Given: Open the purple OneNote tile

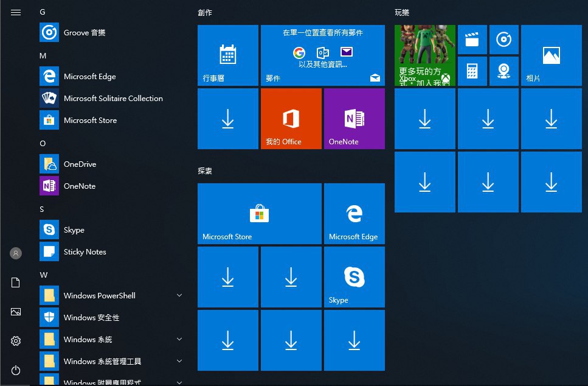Looking at the screenshot, I should point(355,119).
